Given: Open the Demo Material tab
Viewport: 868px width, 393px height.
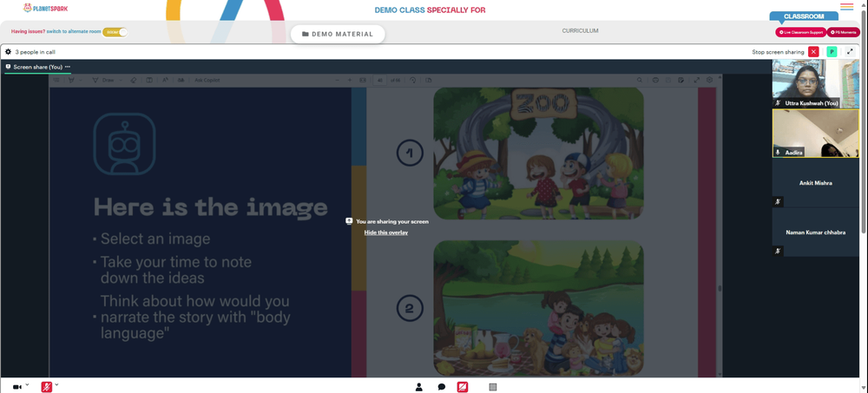Looking at the screenshot, I should tap(338, 34).
